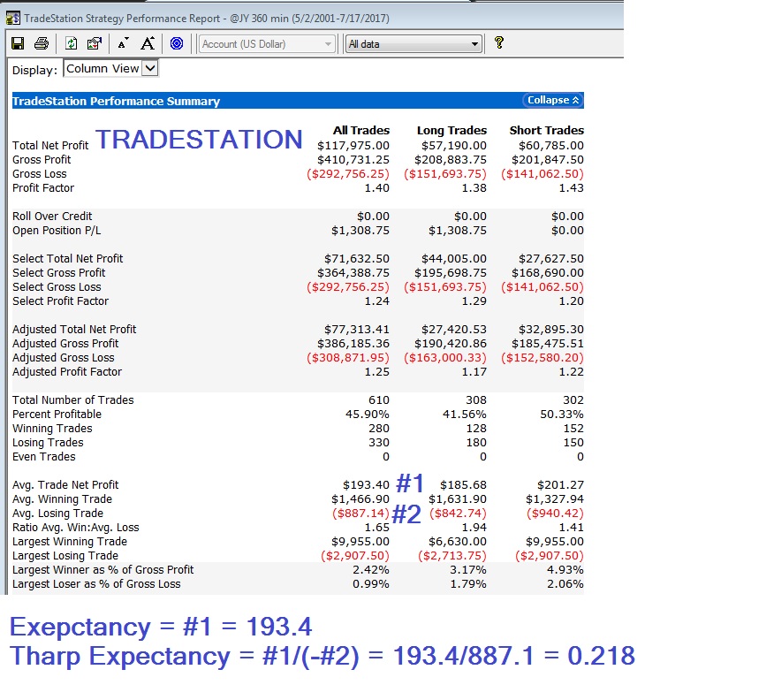
Task: Click the Adjusted Profit Factor row label
Action: (67, 372)
